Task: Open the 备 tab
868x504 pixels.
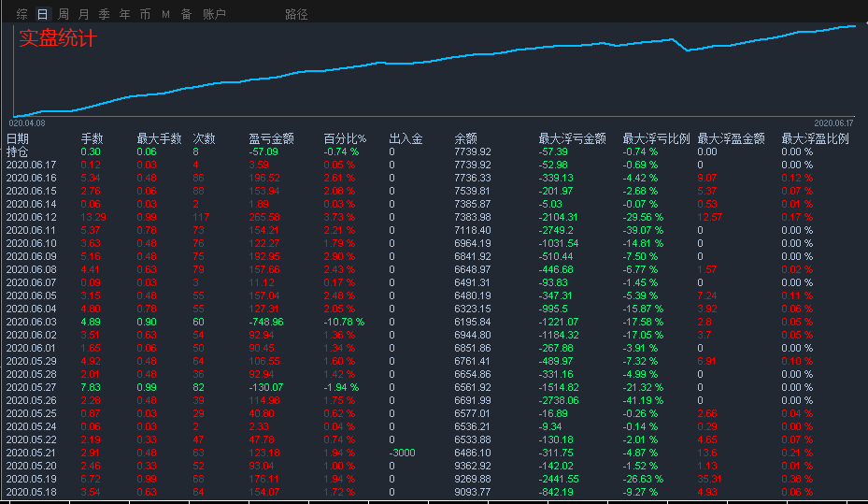Action: [x=186, y=14]
